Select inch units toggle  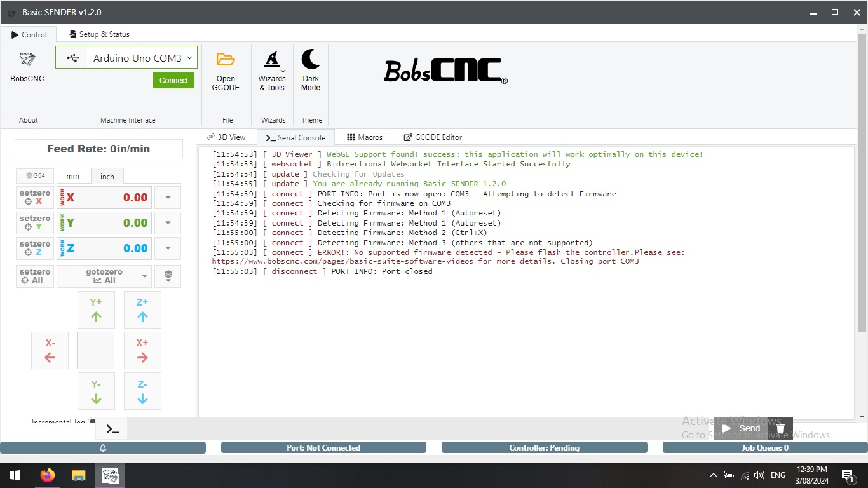pos(107,176)
